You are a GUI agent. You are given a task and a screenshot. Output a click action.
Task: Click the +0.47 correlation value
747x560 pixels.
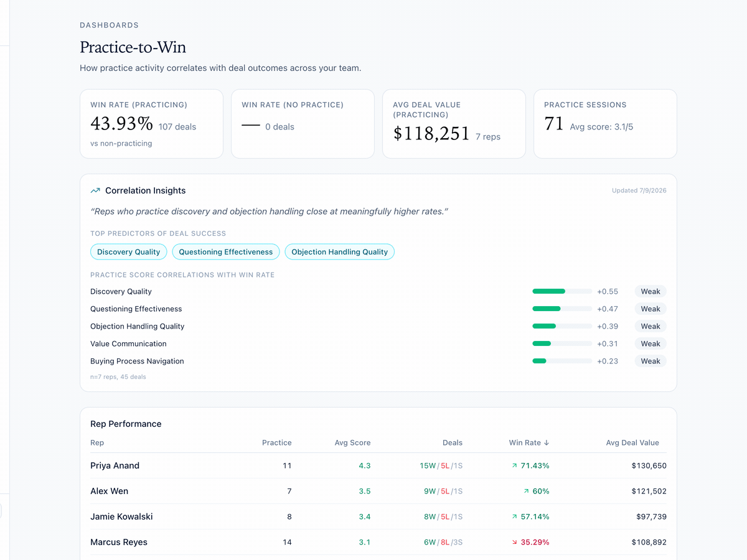(x=608, y=309)
